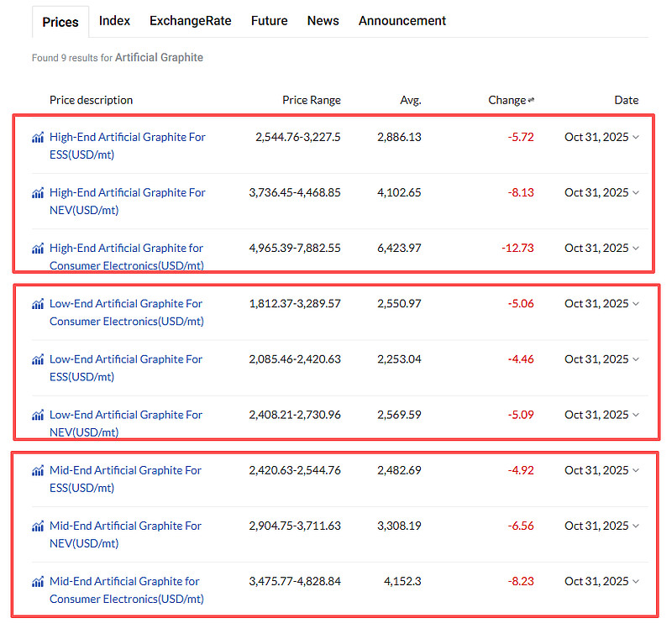Click chart icon for High-End Artificial Graphite ESS
Screen dimensions: 672x623
(x=38, y=137)
